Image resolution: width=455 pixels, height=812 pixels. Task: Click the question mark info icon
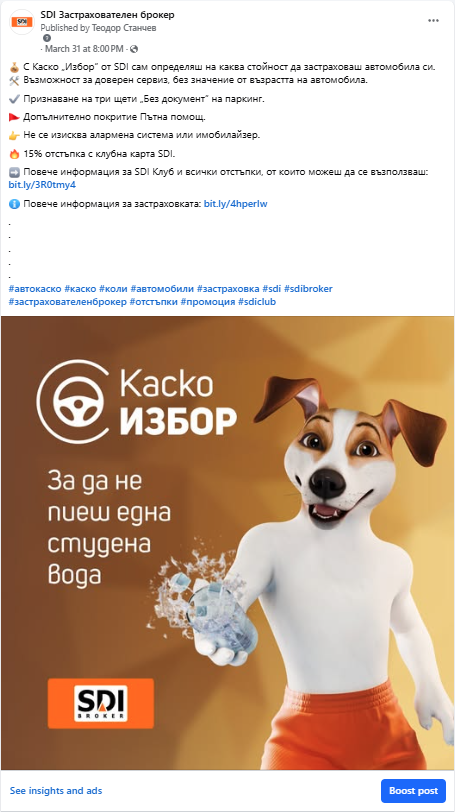pyautogui.click(x=47, y=38)
